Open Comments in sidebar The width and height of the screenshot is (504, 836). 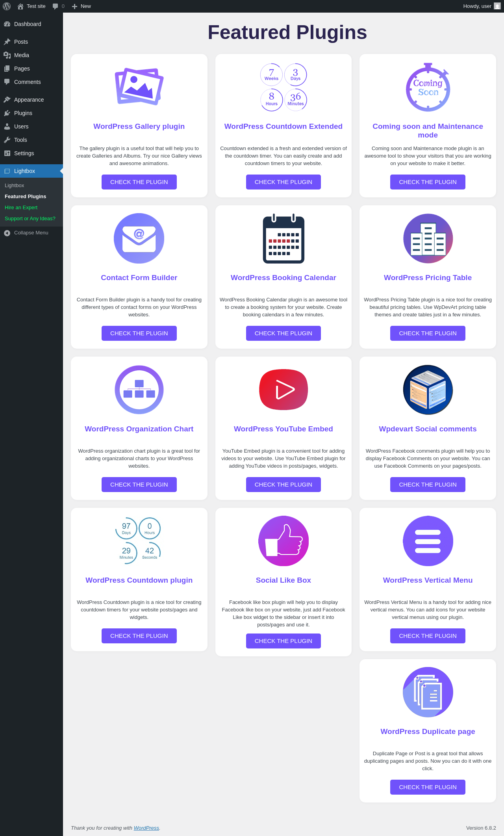coord(31,82)
